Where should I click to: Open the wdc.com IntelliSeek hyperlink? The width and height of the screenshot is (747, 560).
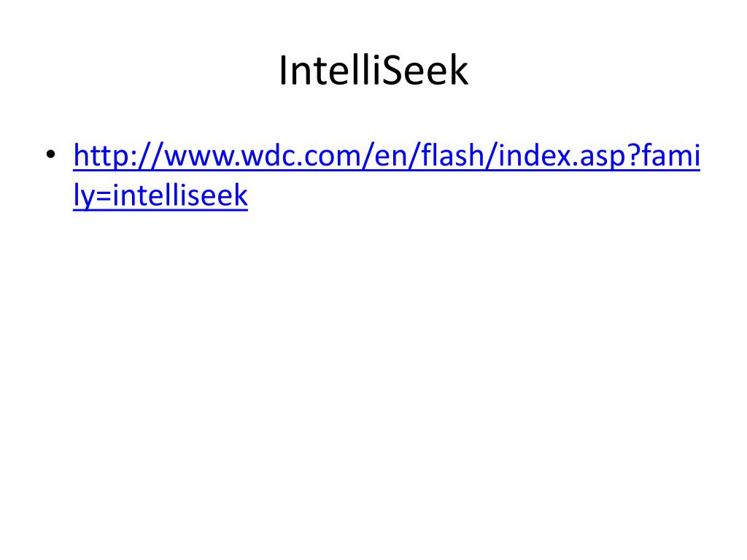(387, 176)
